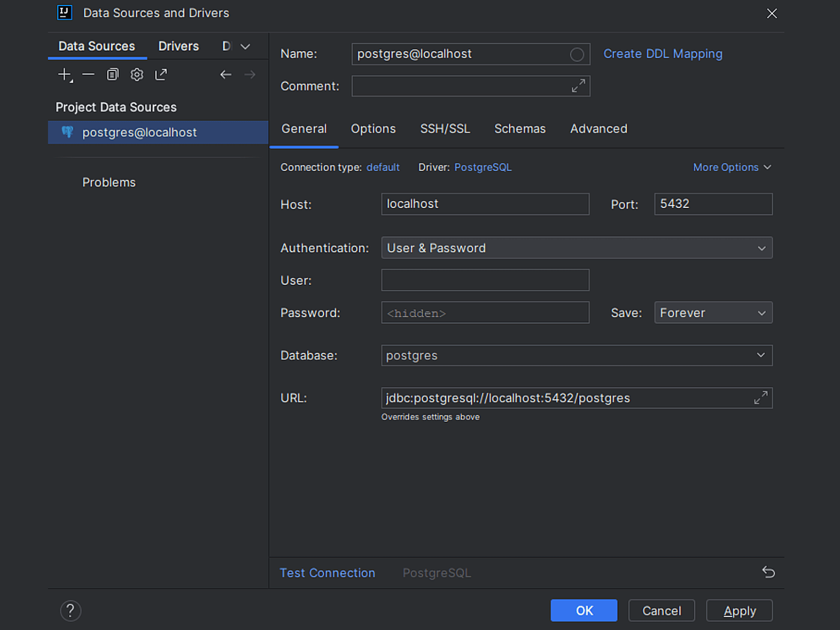Open the Advanced tab
The height and width of the screenshot is (630, 840).
[x=598, y=129]
